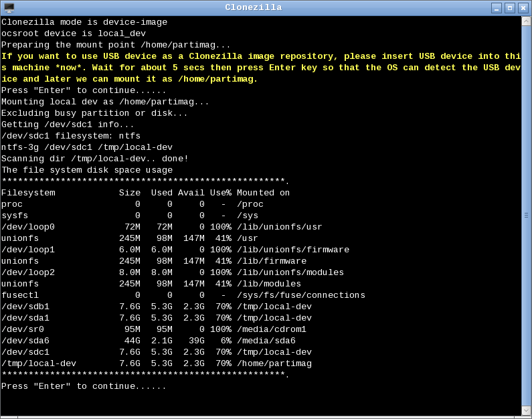Click the 'Size' column header
The height and width of the screenshot is (419, 532).
[x=130, y=193]
